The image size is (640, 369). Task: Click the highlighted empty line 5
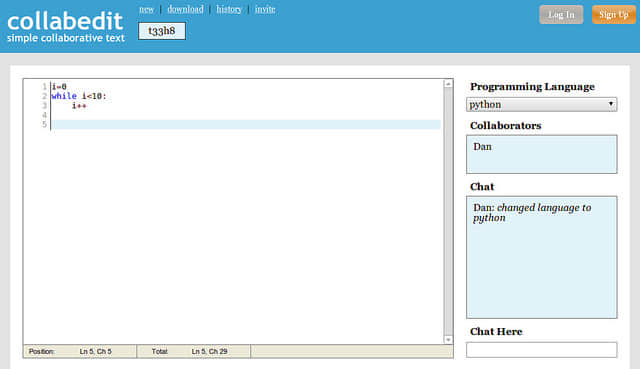pyautogui.click(x=246, y=124)
